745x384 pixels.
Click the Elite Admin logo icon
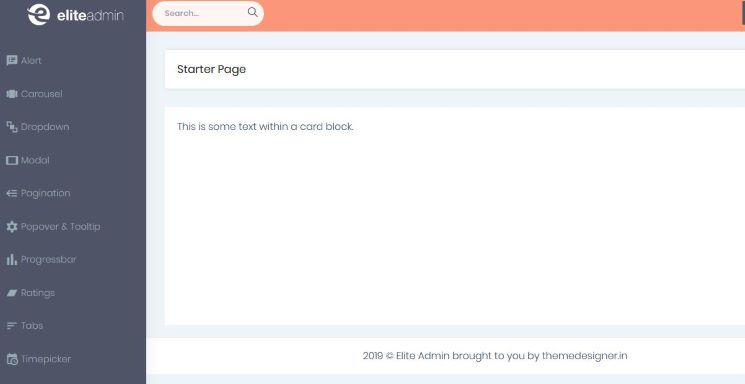[x=38, y=15]
